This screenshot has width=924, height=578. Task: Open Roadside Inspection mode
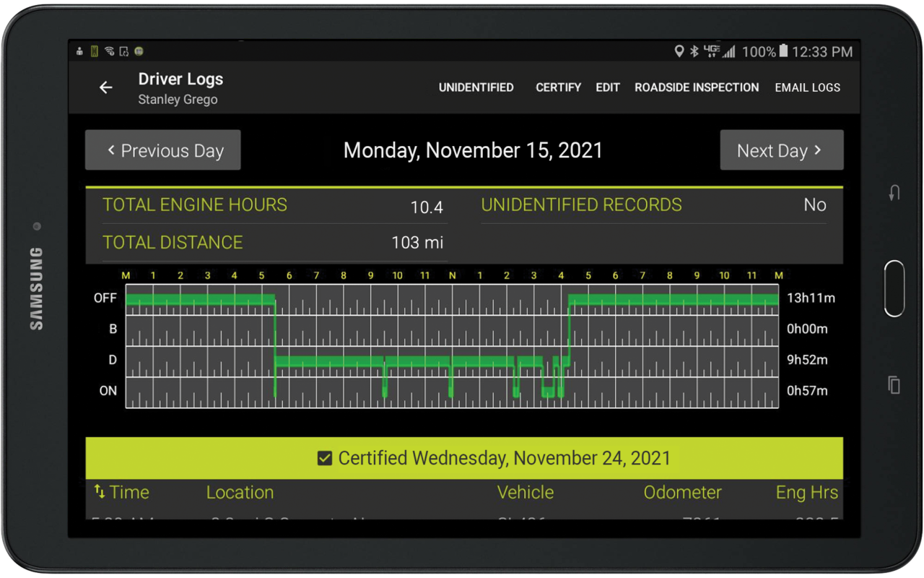click(x=697, y=87)
